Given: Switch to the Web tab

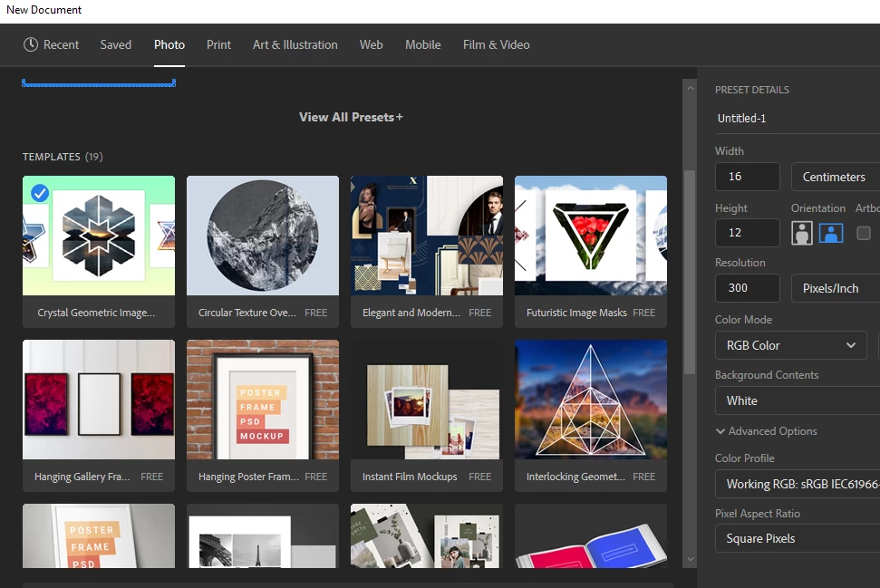Looking at the screenshot, I should 371,44.
